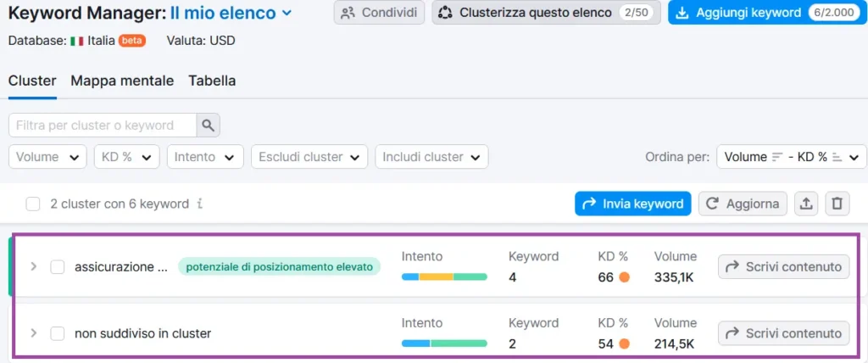
Task: Click the assicurazione cluster intent color bar
Action: pyautogui.click(x=444, y=277)
